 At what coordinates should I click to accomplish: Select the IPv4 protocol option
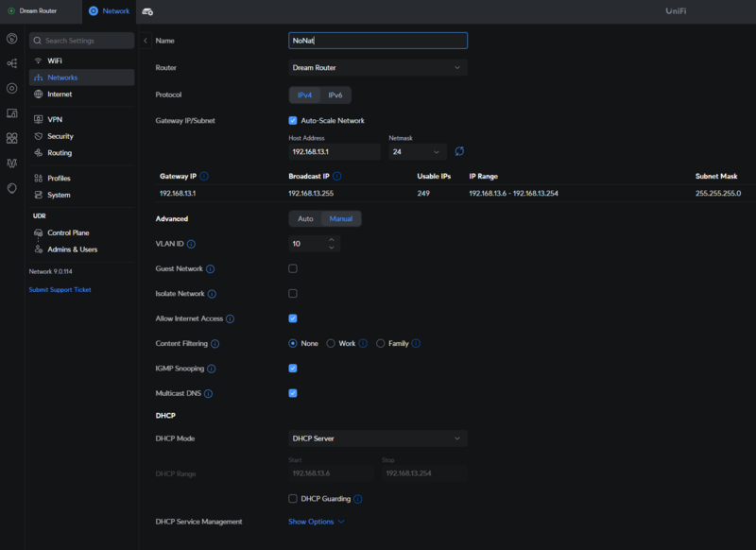tap(304, 95)
